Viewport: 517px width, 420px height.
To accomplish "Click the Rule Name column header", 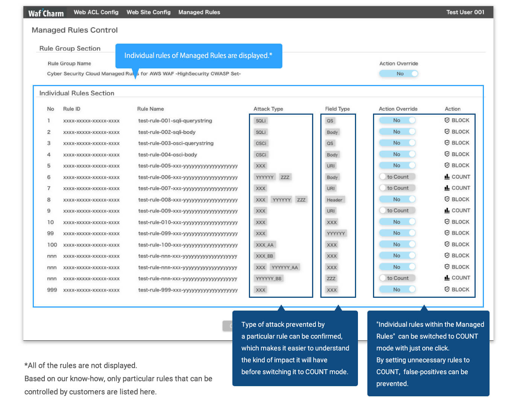I will click(150, 109).
